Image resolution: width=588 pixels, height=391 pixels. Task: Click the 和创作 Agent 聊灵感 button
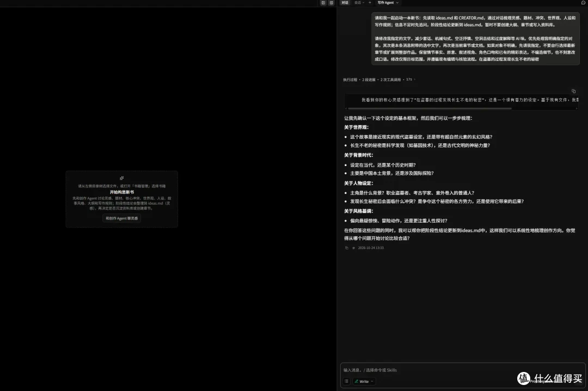[x=122, y=218]
